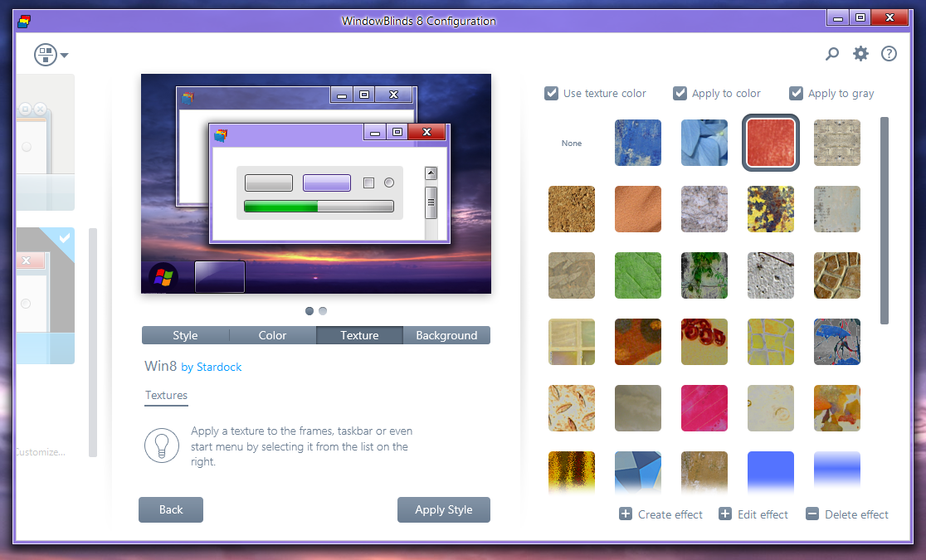Choose the brown soil texture

[x=572, y=209]
